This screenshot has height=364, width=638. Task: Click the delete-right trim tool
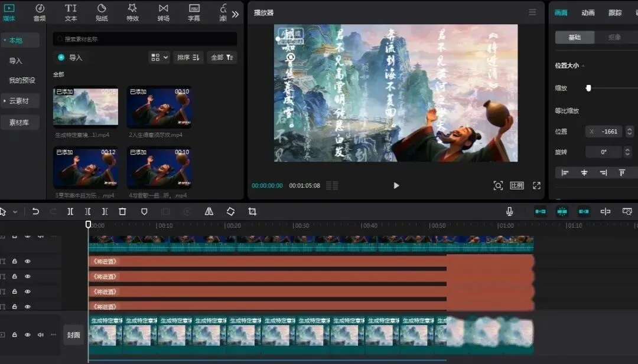pos(105,211)
